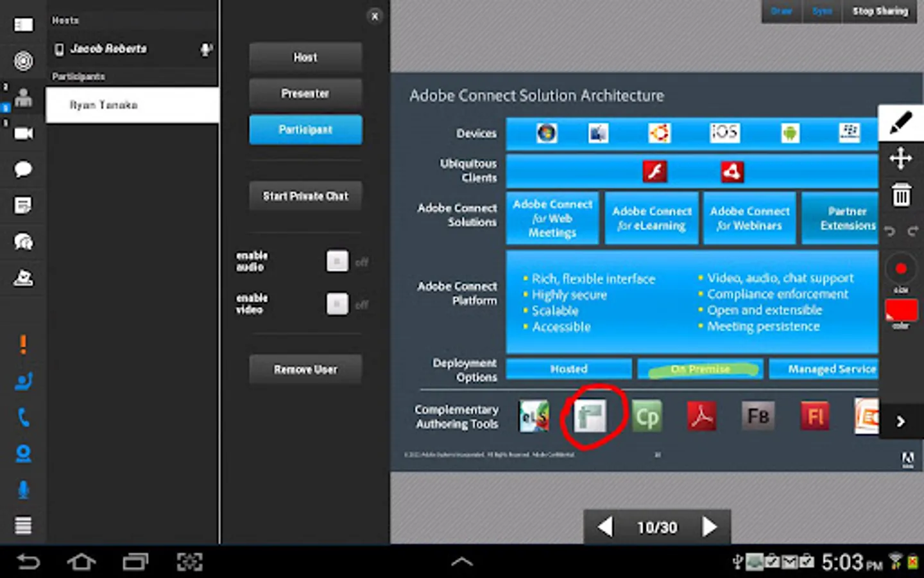The height and width of the screenshot is (578, 924).
Task: Click Stop Sharing button
Action: tap(880, 12)
